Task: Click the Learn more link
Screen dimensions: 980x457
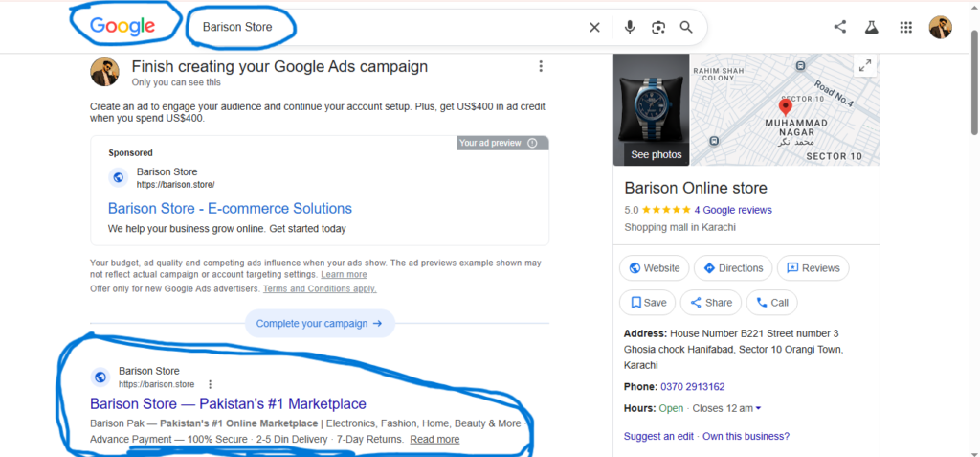Action: click(344, 275)
